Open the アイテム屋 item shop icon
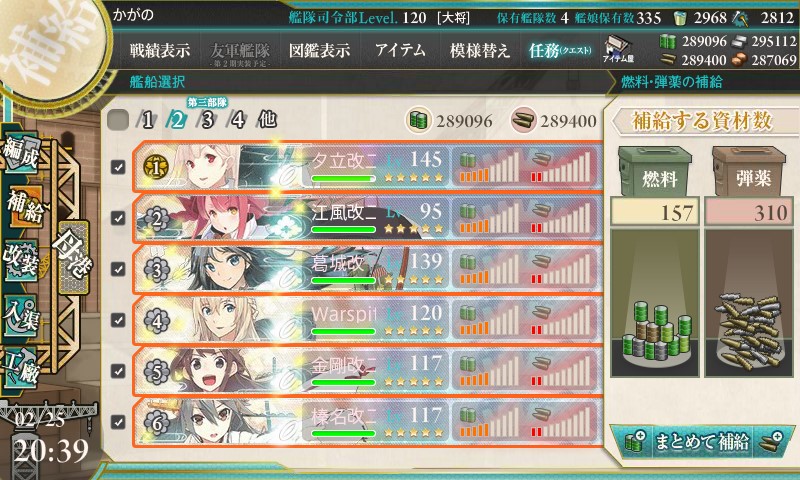The height and width of the screenshot is (480, 800). (x=618, y=50)
